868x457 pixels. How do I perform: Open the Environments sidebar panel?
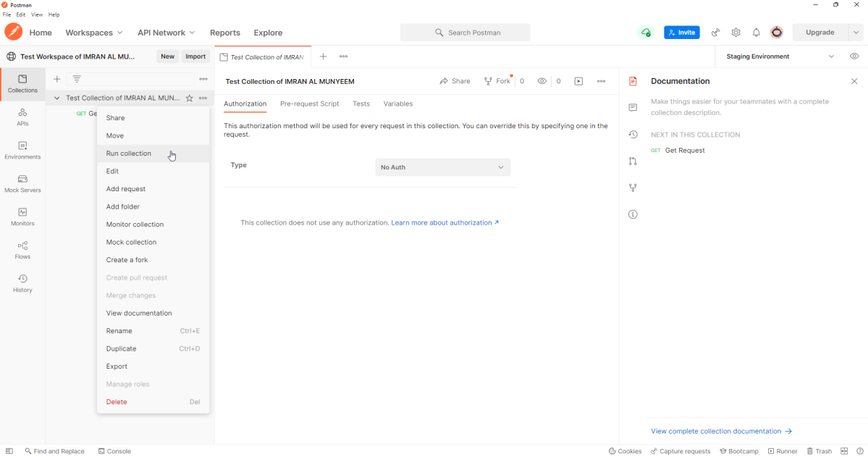coord(22,150)
